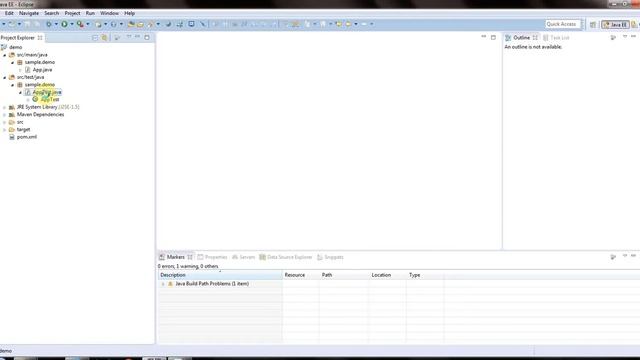Open the Edit menu
640x360 pixels.
(9, 13)
